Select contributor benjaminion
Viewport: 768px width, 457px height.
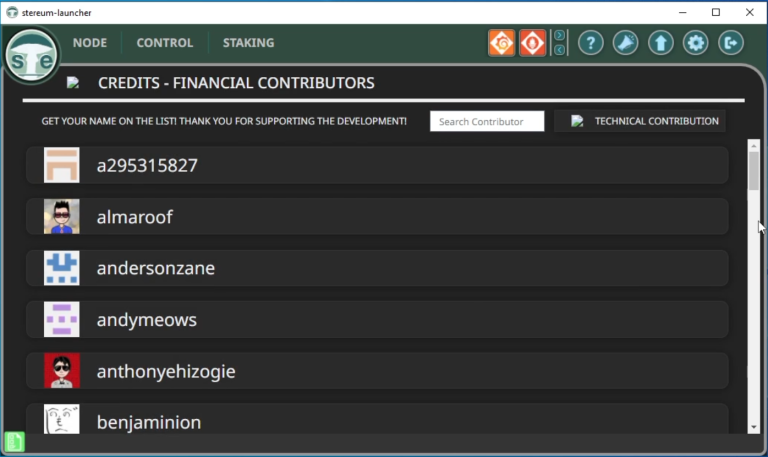[377, 419]
